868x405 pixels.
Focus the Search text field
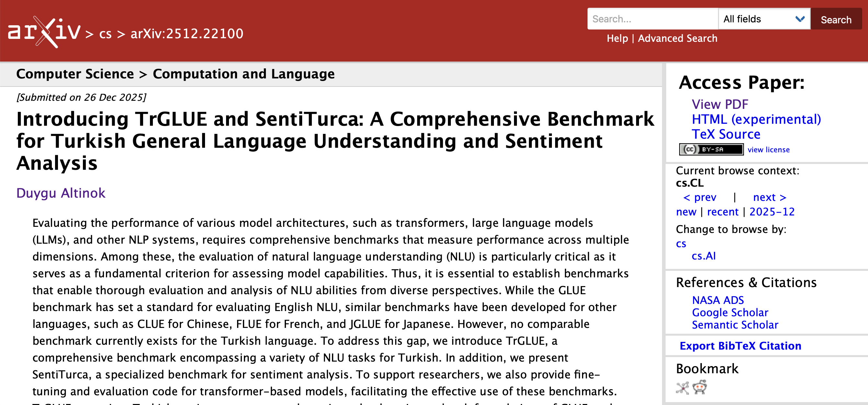[652, 19]
